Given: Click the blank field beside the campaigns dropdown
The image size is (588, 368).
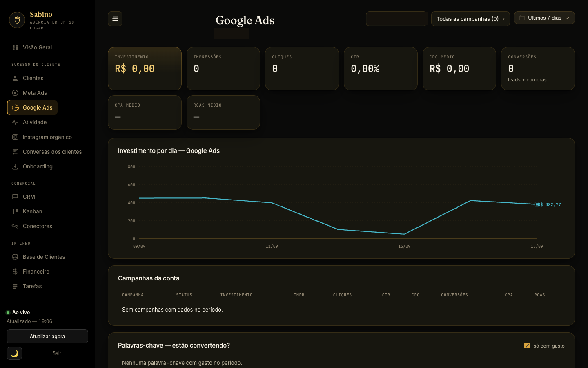Looking at the screenshot, I should click(x=396, y=19).
